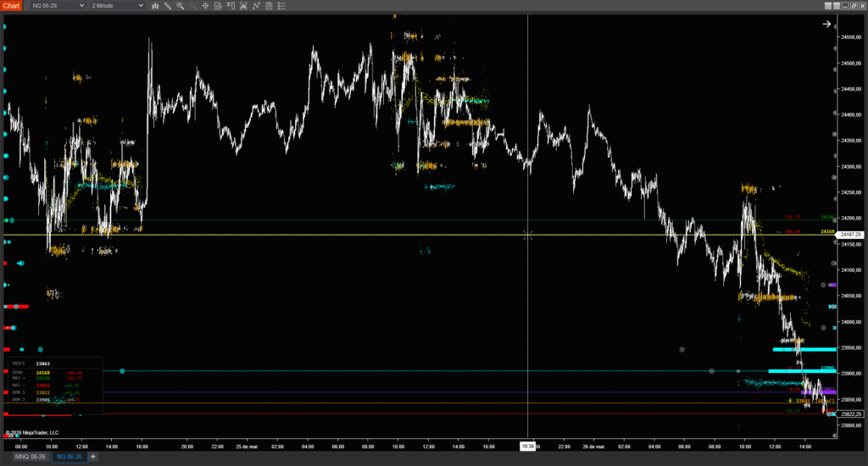Open the chart Properties list icon
868x466 pixels.
click(x=281, y=6)
